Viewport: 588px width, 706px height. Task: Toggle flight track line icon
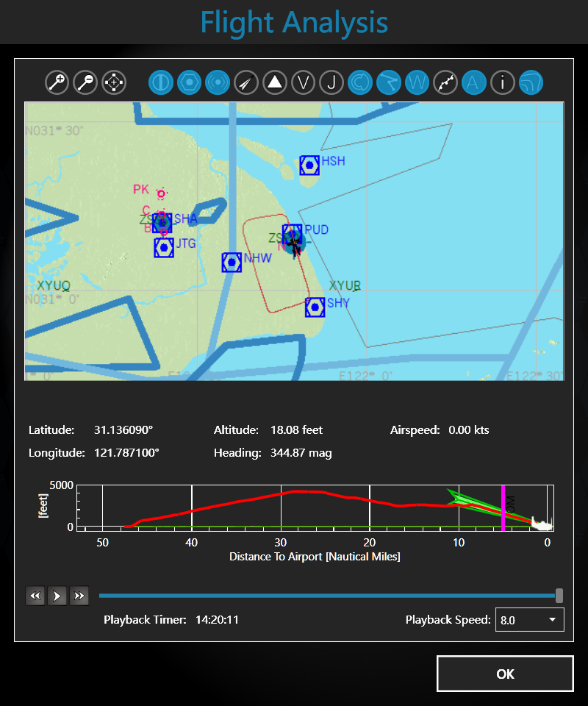click(x=445, y=83)
